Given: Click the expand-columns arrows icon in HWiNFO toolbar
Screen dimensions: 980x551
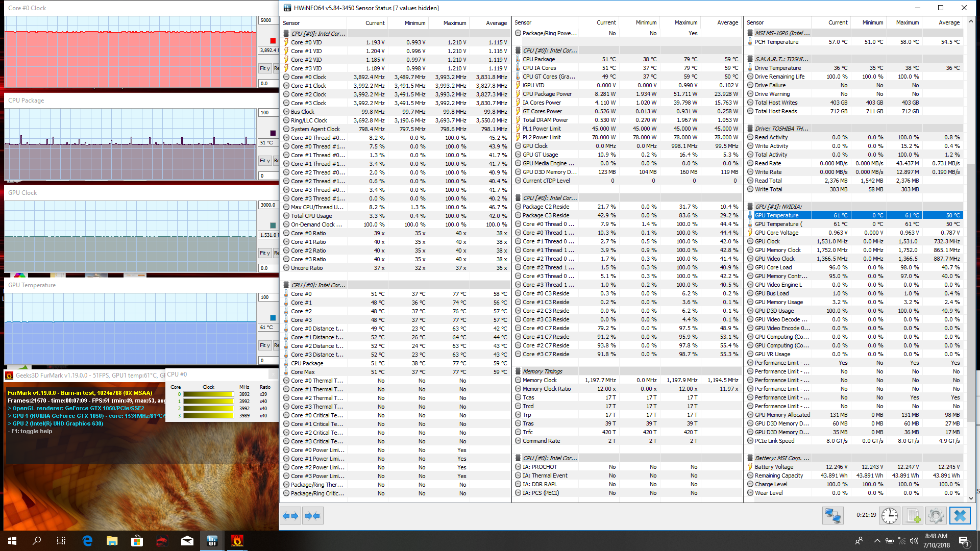Looking at the screenshot, I should [290, 516].
